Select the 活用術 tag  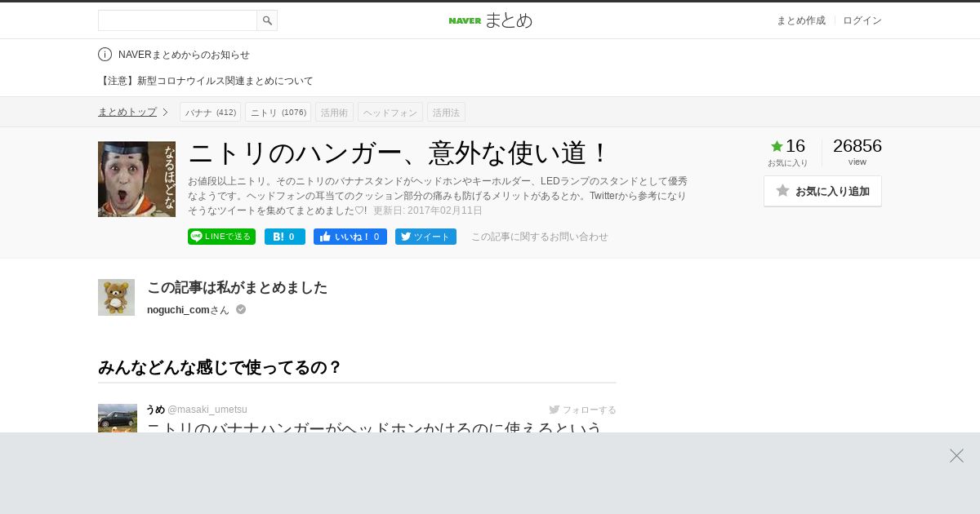pos(334,112)
